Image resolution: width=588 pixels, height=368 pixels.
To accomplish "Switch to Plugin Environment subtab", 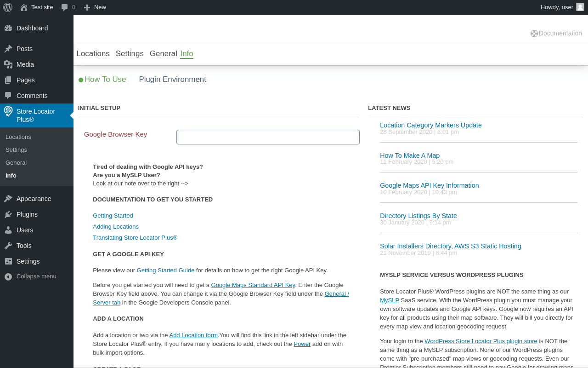I will point(172,80).
